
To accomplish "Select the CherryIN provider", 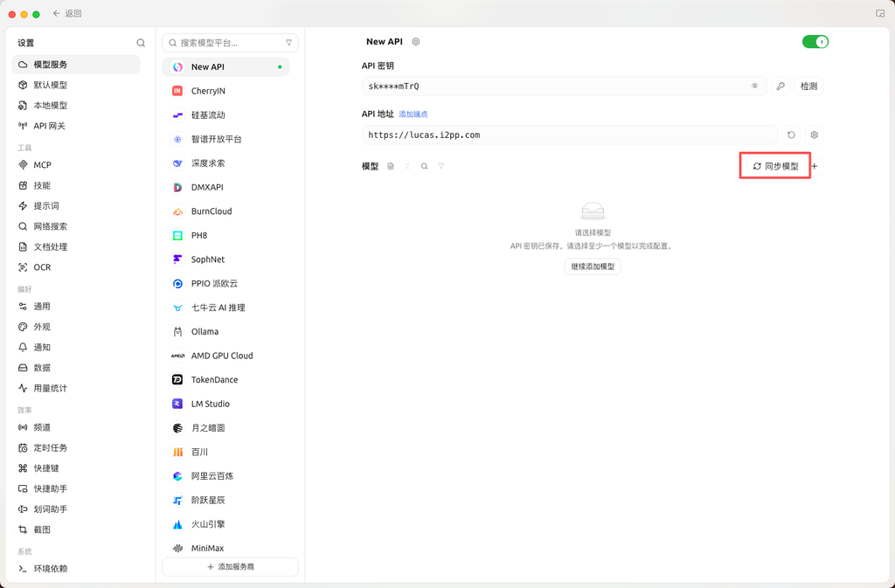I will click(x=225, y=91).
